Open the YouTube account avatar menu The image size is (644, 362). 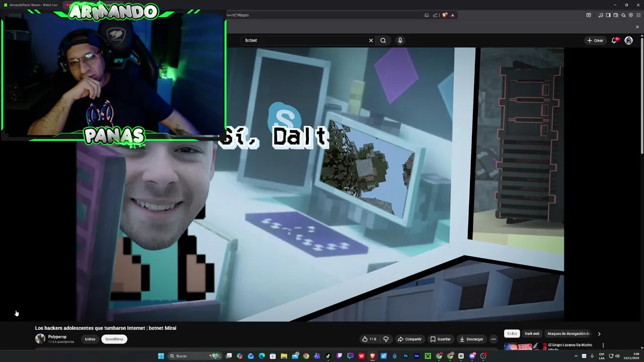point(628,40)
